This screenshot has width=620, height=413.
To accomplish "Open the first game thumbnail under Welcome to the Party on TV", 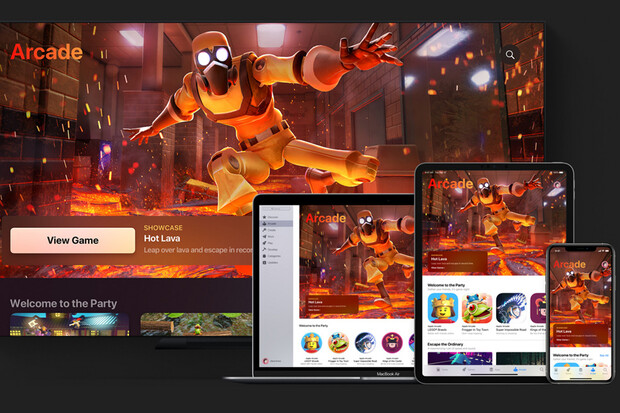I will [x=70, y=324].
